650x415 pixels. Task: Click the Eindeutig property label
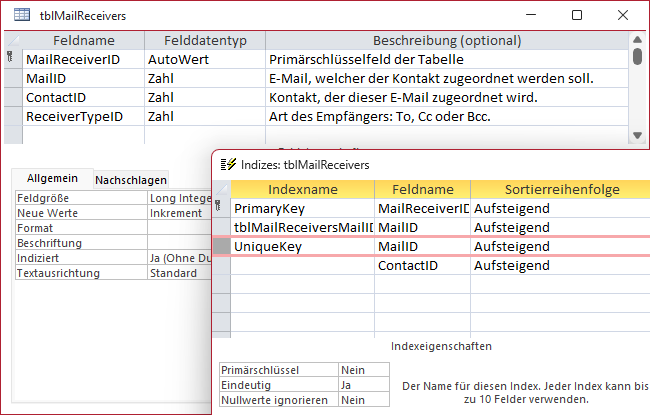tap(279, 385)
